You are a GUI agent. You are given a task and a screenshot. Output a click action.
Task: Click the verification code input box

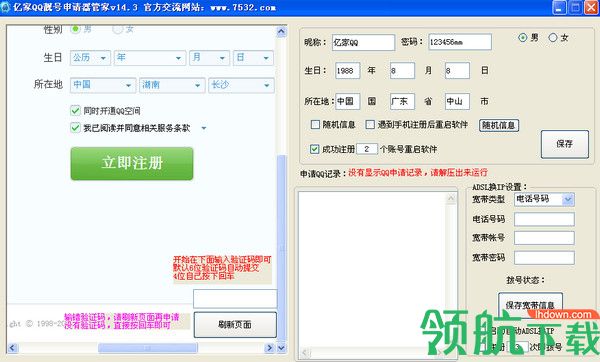235,299
